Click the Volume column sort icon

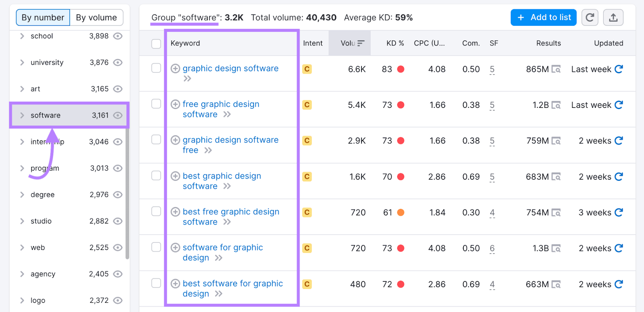(361, 43)
